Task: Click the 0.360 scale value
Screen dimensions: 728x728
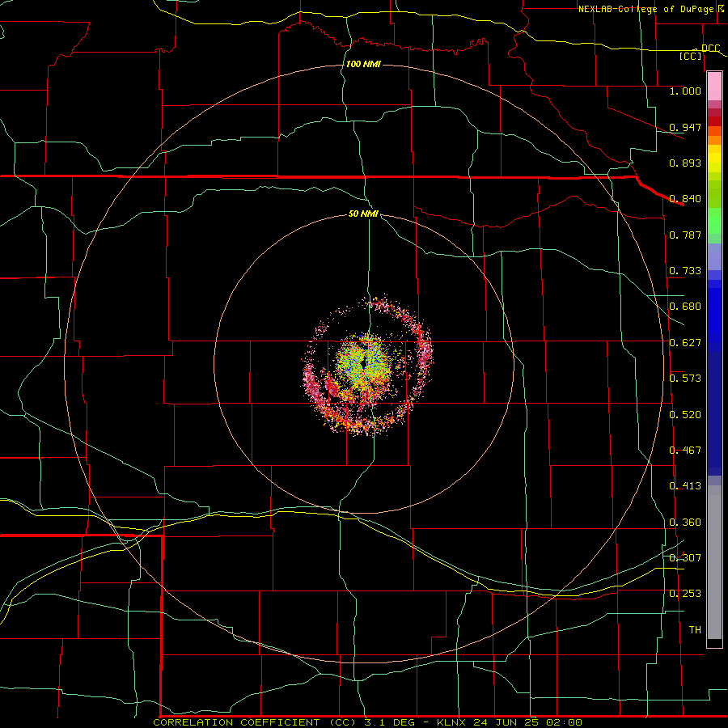Action: [x=685, y=523]
